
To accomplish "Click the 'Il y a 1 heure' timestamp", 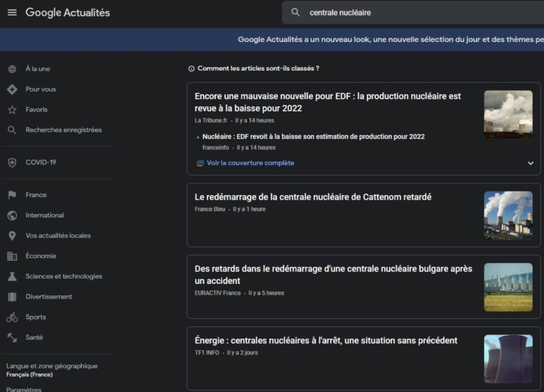I will (x=249, y=209).
